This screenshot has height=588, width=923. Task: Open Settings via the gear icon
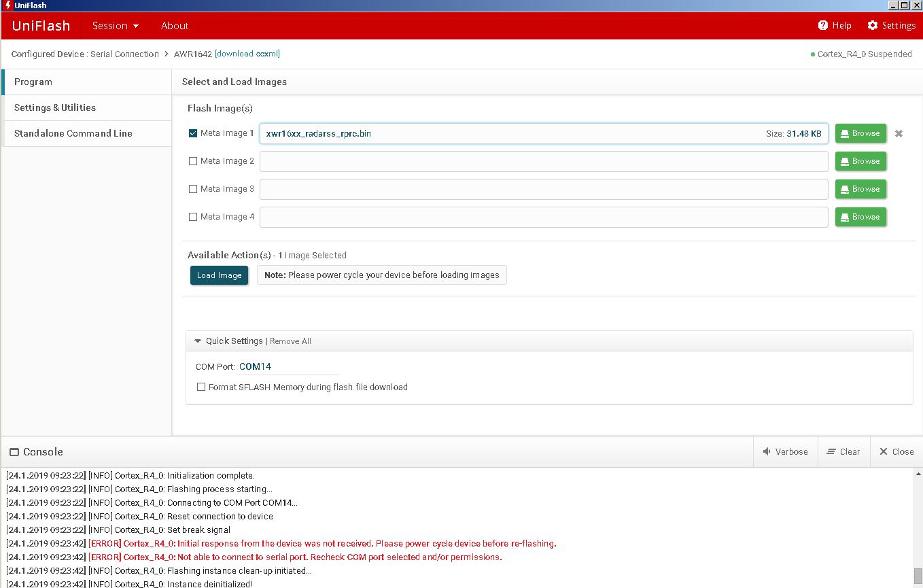click(x=873, y=25)
